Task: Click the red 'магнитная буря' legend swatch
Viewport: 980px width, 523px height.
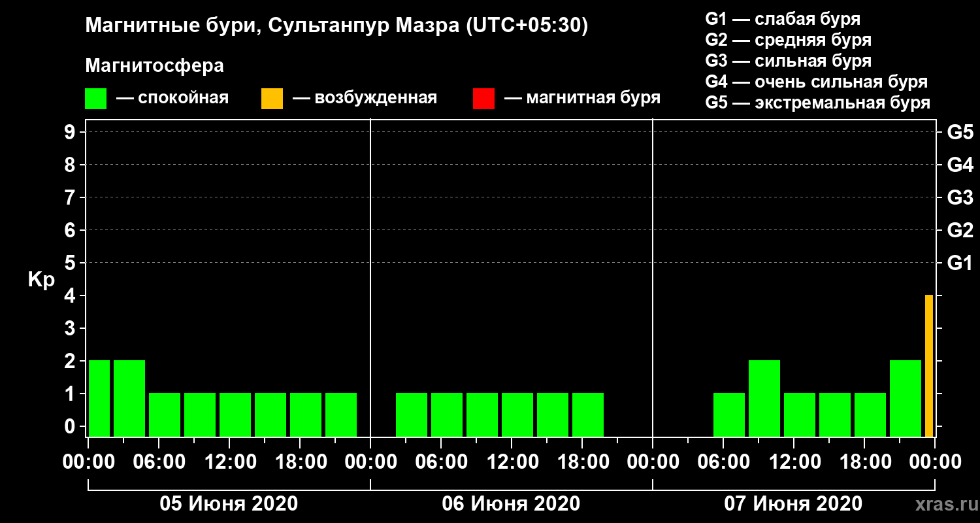Action: pyautogui.click(x=483, y=99)
